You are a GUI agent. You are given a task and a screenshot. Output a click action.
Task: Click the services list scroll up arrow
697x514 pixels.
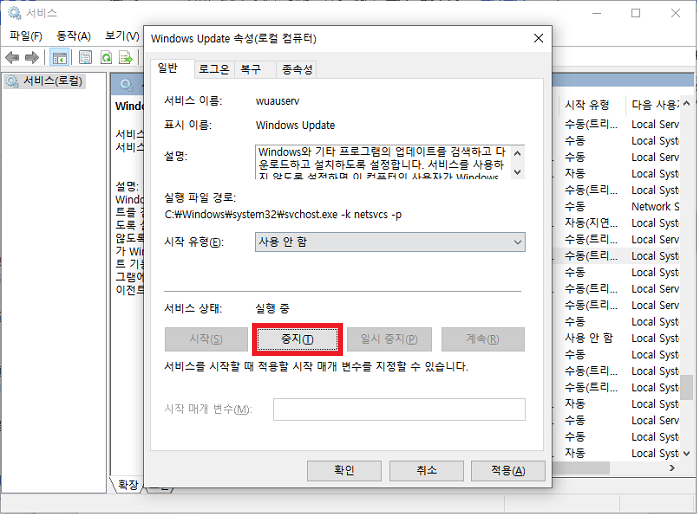click(x=687, y=104)
